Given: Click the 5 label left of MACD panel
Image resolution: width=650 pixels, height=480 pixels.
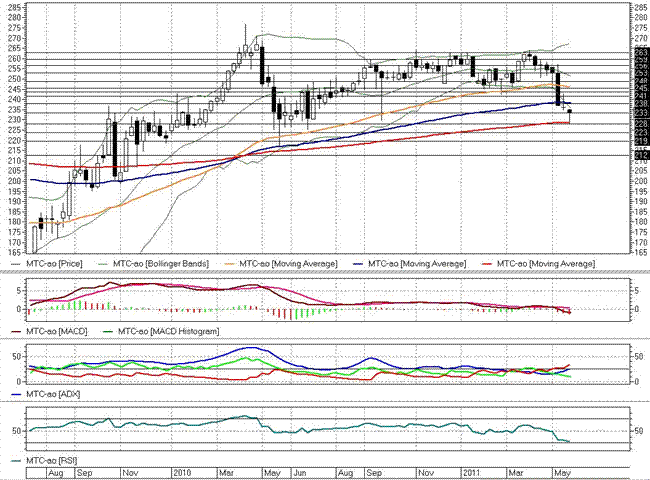Looking at the screenshot, I should point(19,291).
